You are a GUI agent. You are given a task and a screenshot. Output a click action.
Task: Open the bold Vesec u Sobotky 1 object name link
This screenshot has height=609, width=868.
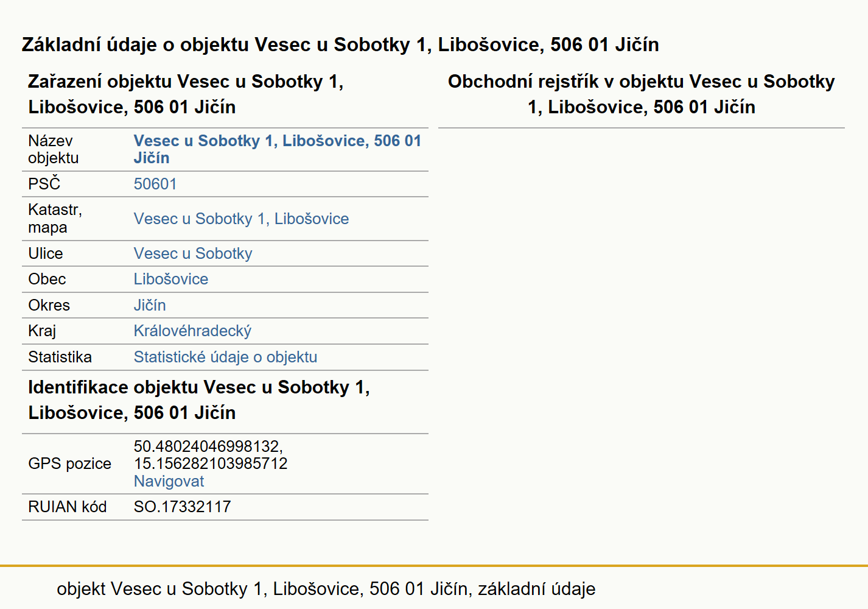coord(278,149)
